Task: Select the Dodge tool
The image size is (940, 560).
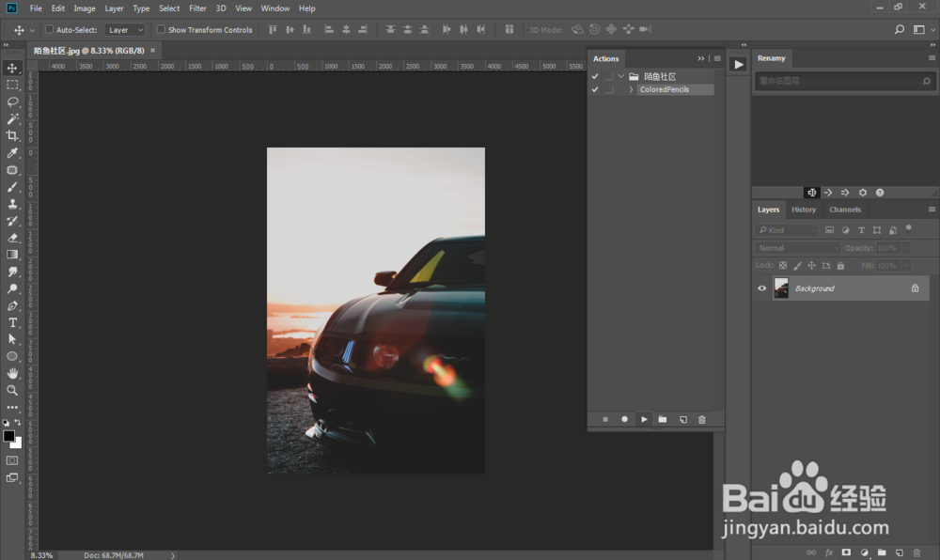Action: [x=12, y=288]
